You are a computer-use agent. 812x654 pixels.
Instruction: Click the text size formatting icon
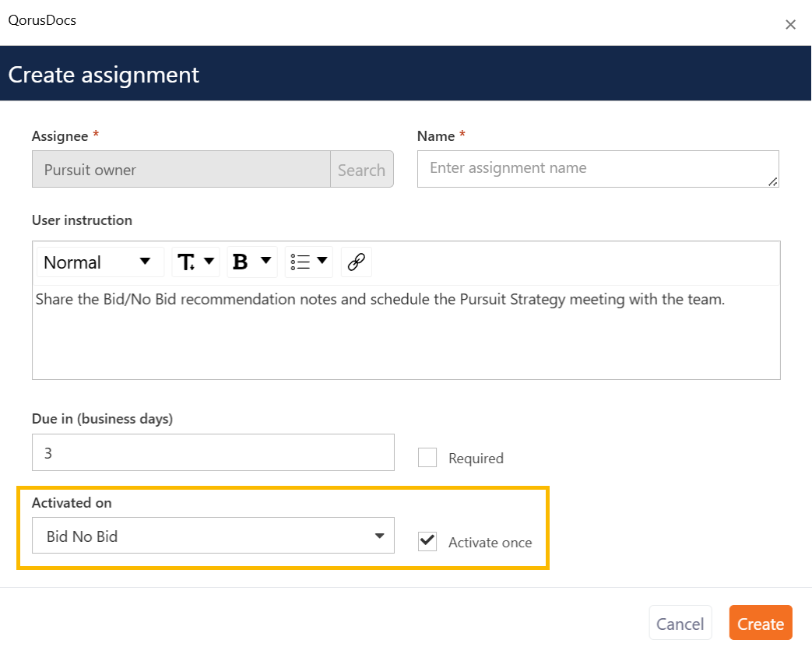[186, 262]
